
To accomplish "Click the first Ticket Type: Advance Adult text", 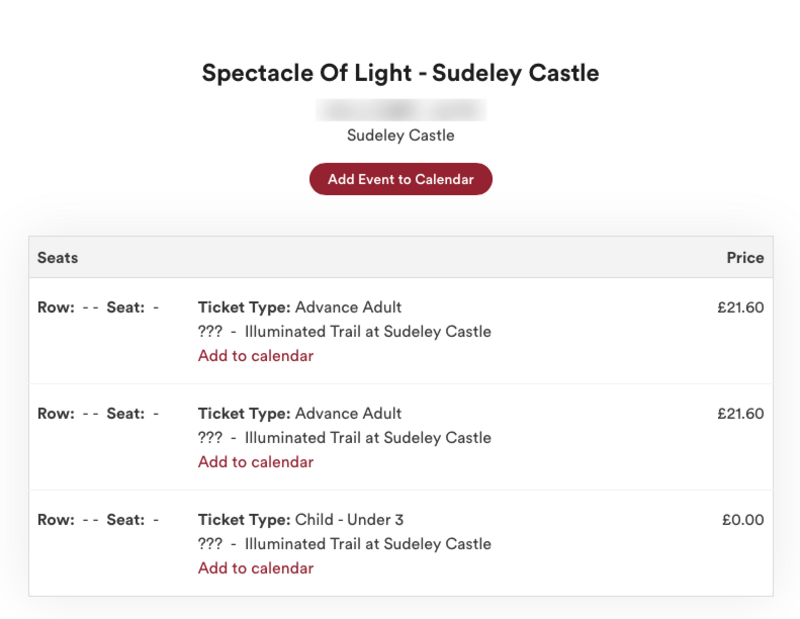I will [299, 307].
